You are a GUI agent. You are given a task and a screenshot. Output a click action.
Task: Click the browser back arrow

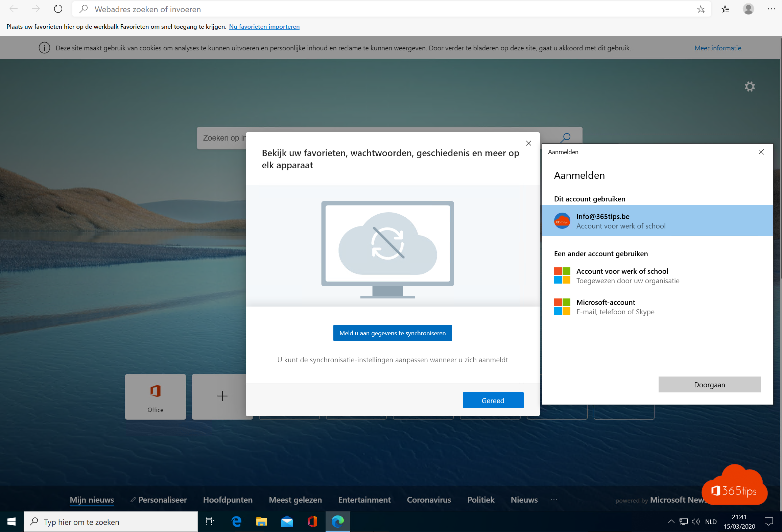click(14, 9)
